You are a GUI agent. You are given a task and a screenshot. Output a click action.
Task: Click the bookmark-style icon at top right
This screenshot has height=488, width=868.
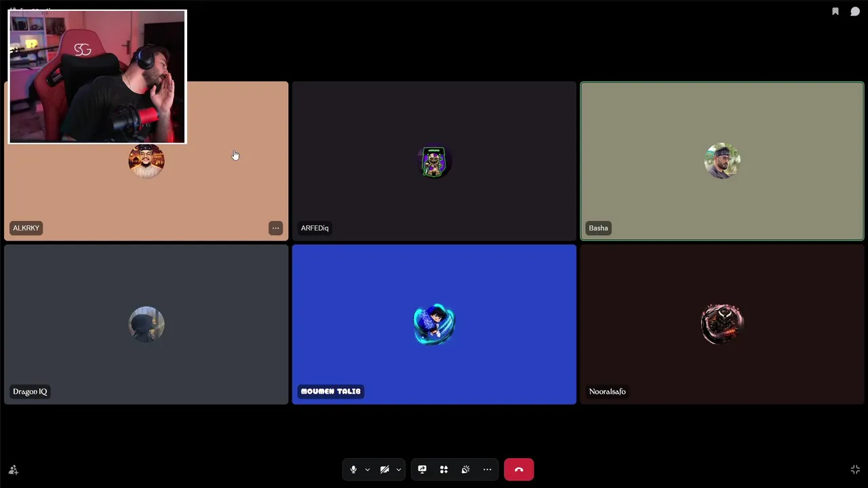[835, 12]
